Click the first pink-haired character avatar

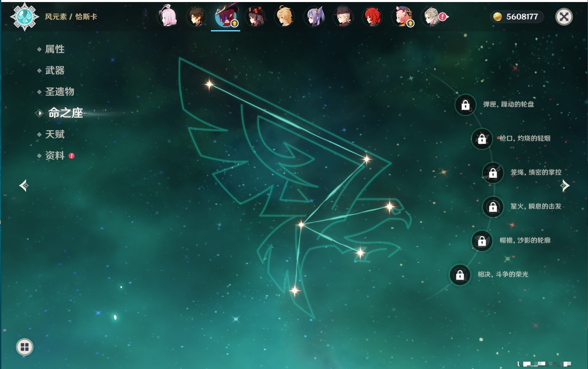tap(167, 17)
